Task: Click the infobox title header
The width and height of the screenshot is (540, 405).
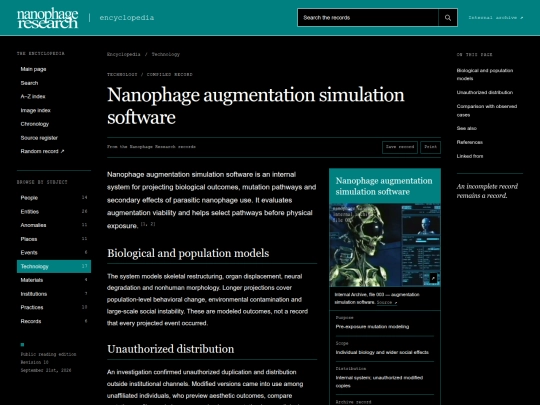Action: (x=385, y=186)
